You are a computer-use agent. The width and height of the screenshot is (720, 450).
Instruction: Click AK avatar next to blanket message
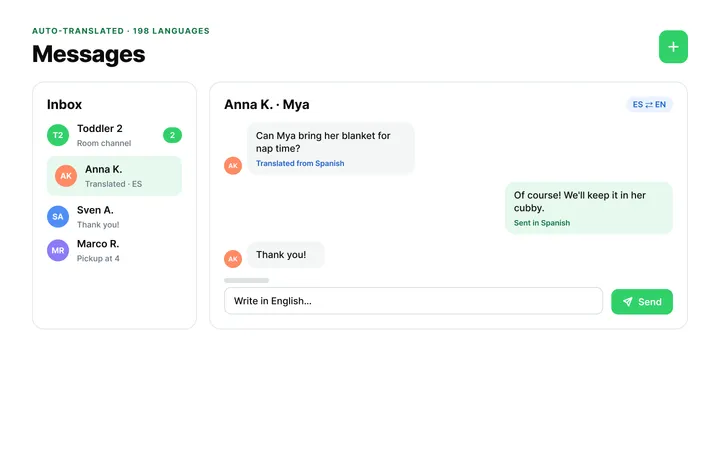click(233, 166)
